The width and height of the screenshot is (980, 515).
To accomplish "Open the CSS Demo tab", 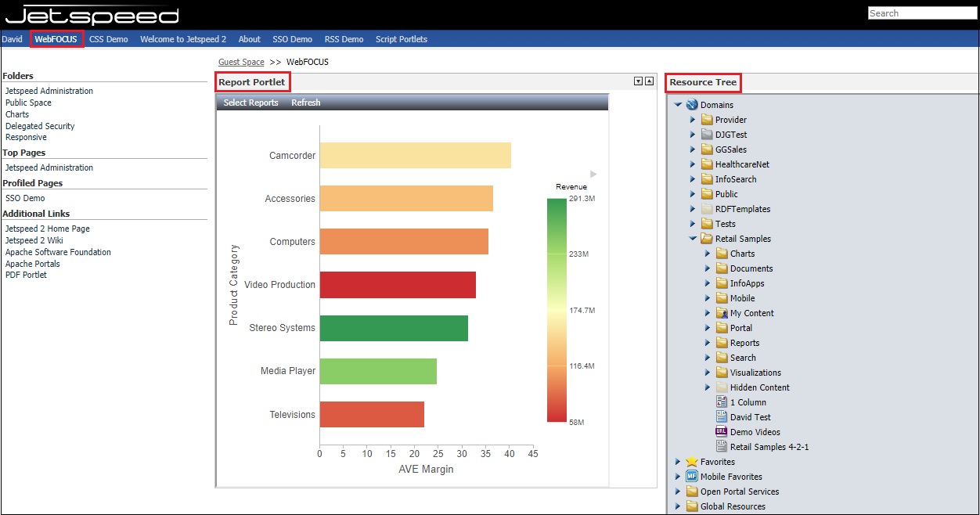I will point(109,39).
